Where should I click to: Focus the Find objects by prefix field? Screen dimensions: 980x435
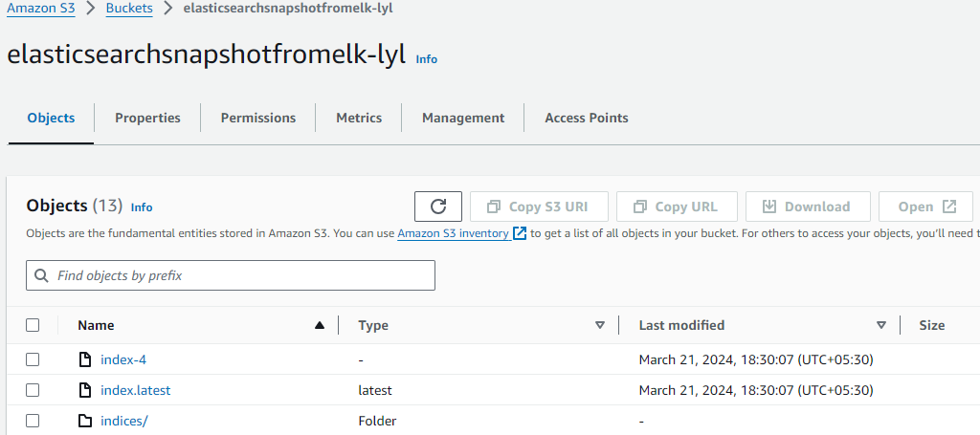(x=230, y=275)
